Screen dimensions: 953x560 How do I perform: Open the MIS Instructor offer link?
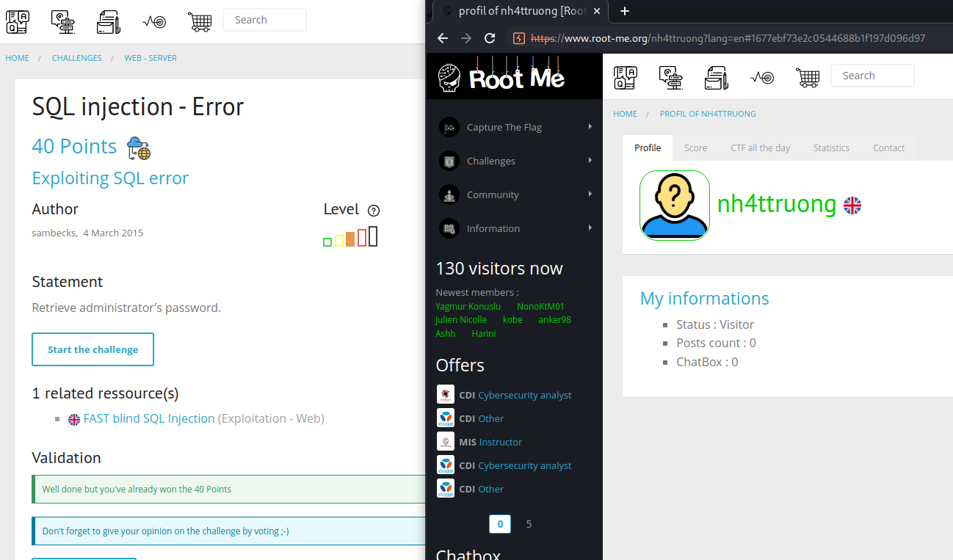coord(501,442)
